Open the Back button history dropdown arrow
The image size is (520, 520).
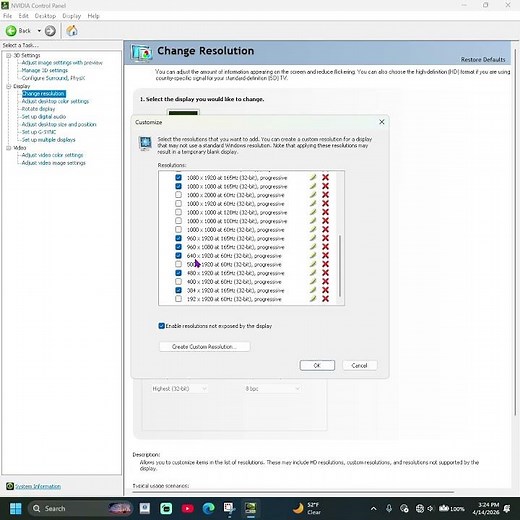[39, 31]
